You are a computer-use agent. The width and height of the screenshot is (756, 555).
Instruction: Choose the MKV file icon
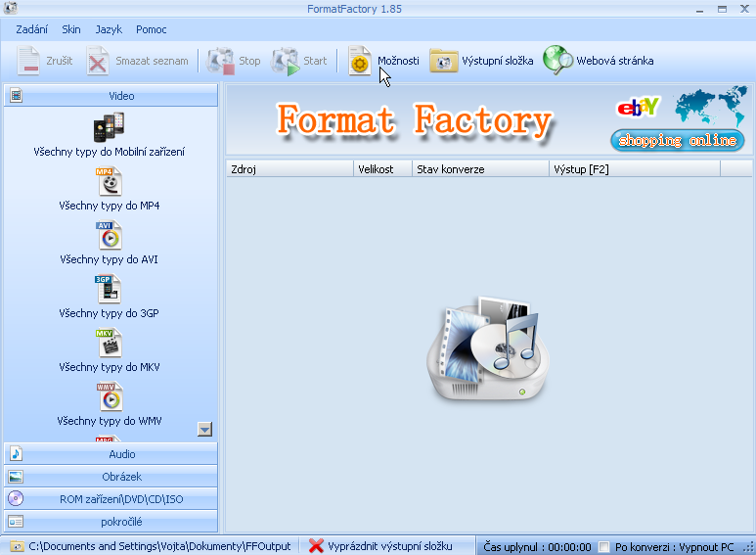tap(109, 344)
